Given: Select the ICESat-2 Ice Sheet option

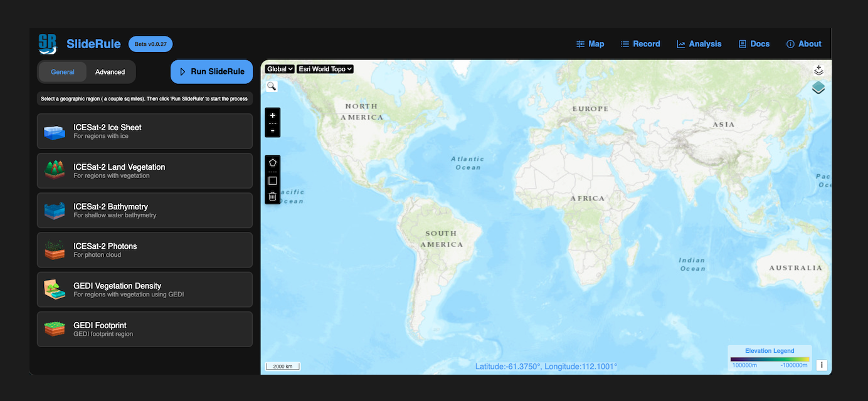Looking at the screenshot, I should (x=145, y=132).
